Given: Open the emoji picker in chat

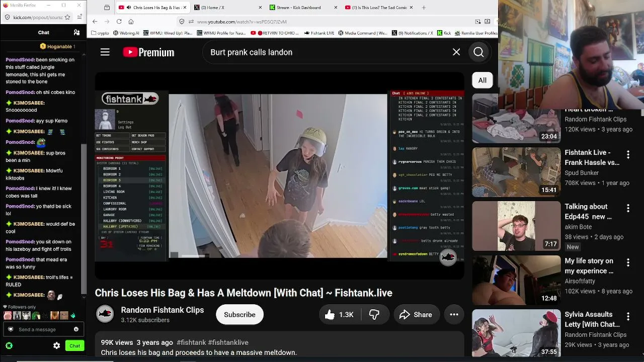Looking at the screenshot, I should click(x=76, y=329).
